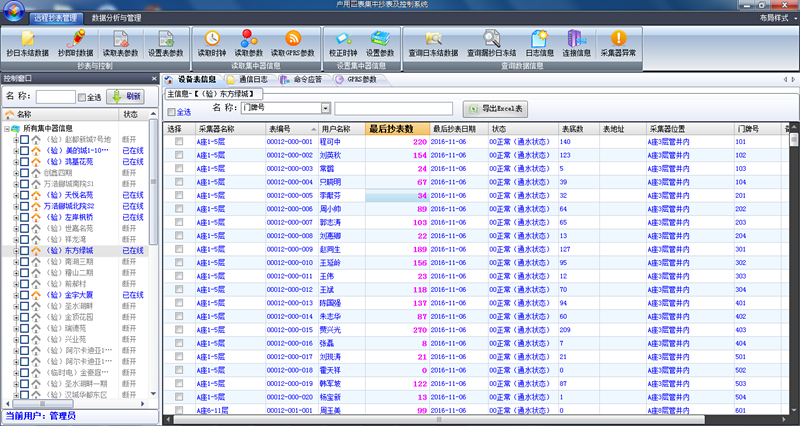Viewport: 800px width, 426px height.
Task: Click the 读取时钟 clock icon
Action: pyautogui.click(x=212, y=38)
